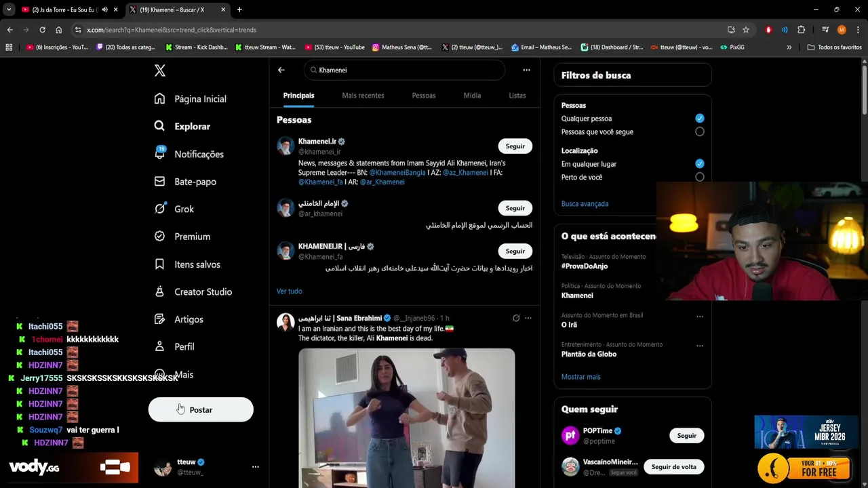Click the Postar button

click(201, 409)
